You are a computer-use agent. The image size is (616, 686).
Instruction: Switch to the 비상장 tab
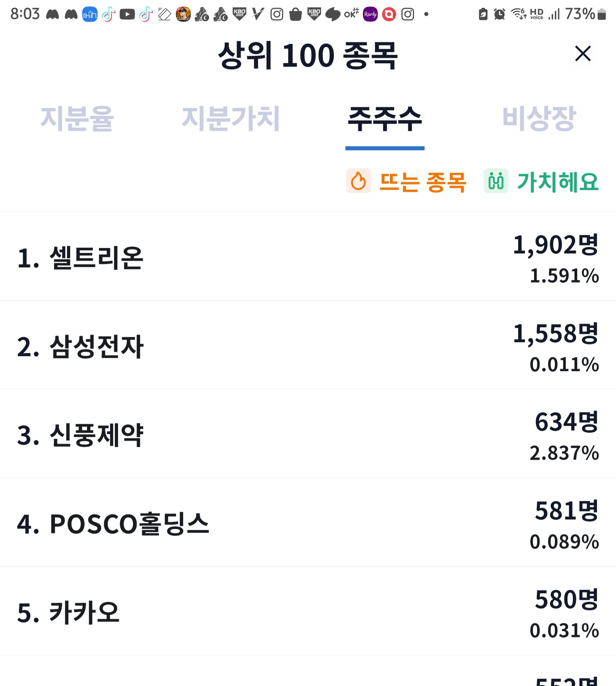coord(539,118)
